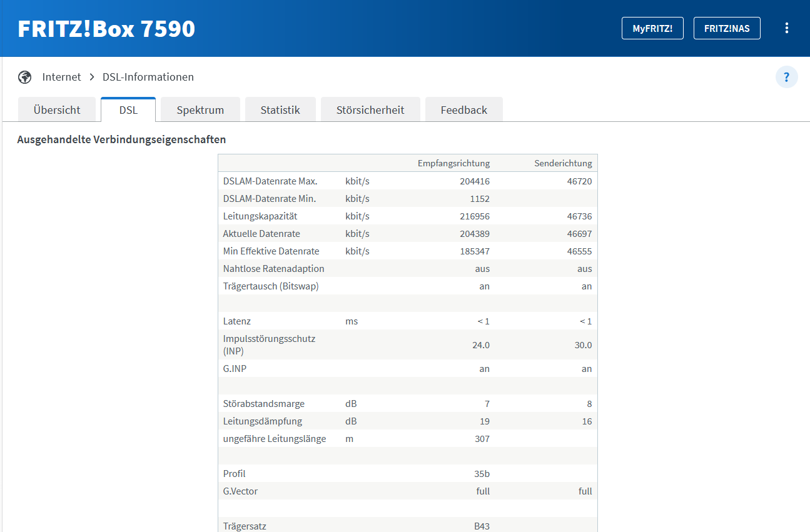Open the help question mark icon
Screen dimensions: 810x532
pyautogui.click(x=786, y=77)
